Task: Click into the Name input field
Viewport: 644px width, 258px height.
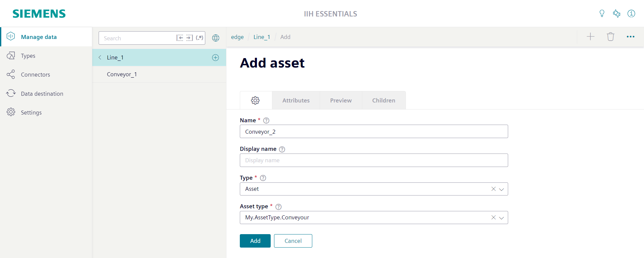Action: [x=374, y=131]
